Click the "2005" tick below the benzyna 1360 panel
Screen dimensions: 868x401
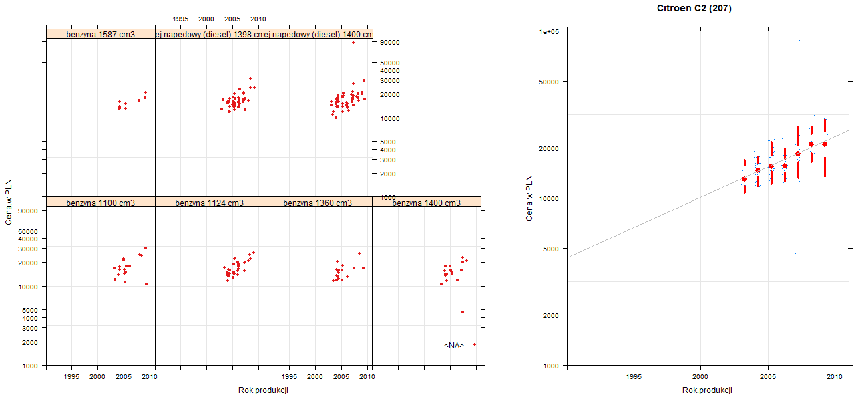click(341, 377)
